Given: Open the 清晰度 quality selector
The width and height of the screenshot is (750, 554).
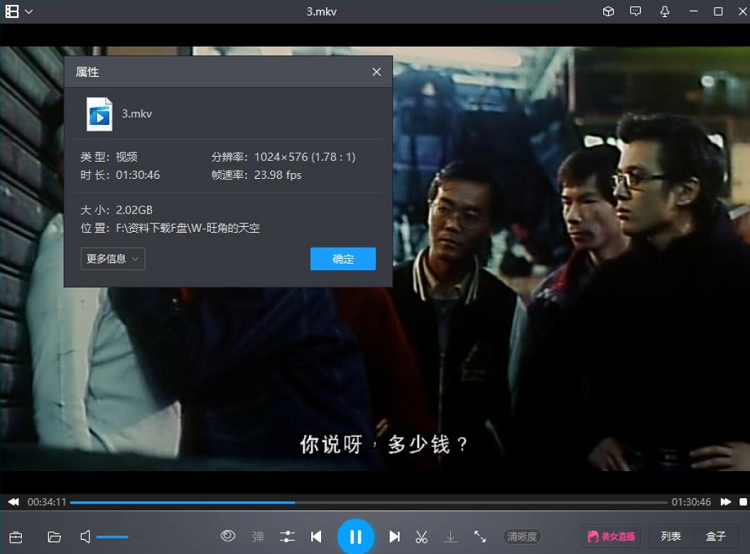Looking at the screenshot, I should (522, 537).
